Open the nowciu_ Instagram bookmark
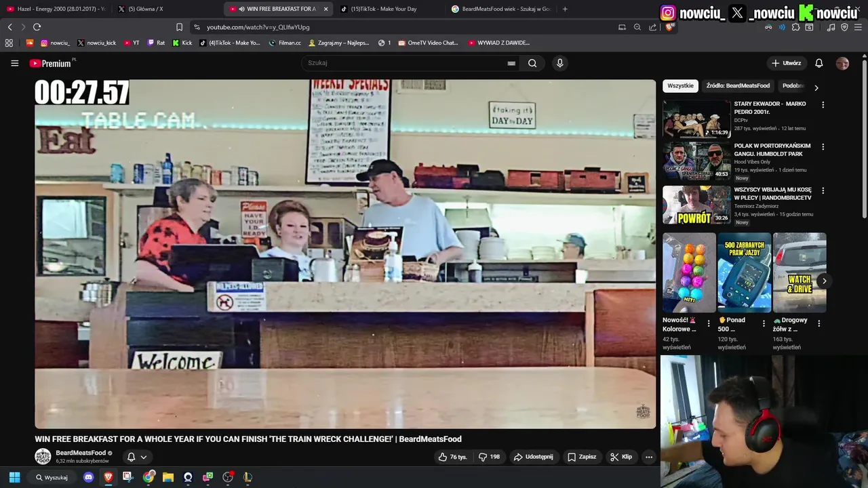 [x=55, y=43]
